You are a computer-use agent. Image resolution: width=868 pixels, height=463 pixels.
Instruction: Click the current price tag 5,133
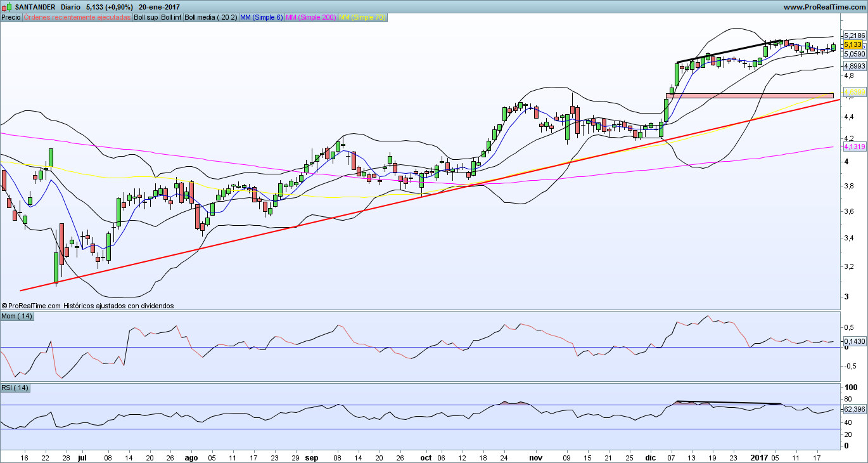(853, 44)
